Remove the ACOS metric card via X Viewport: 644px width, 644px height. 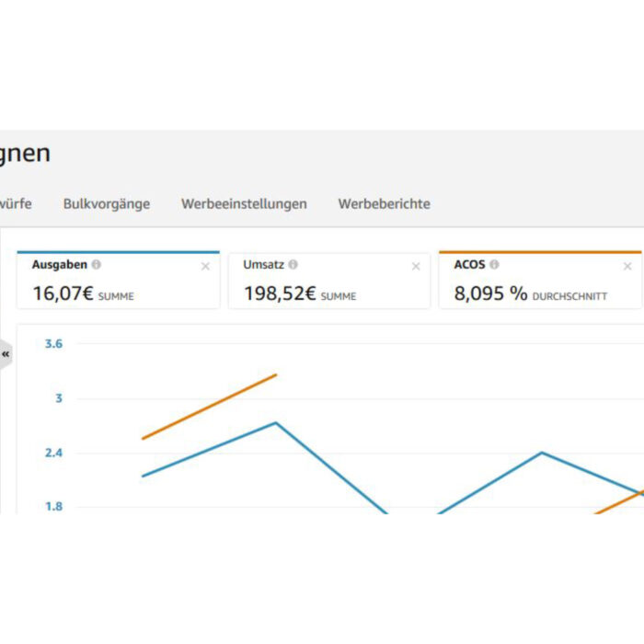click(627, 266)
